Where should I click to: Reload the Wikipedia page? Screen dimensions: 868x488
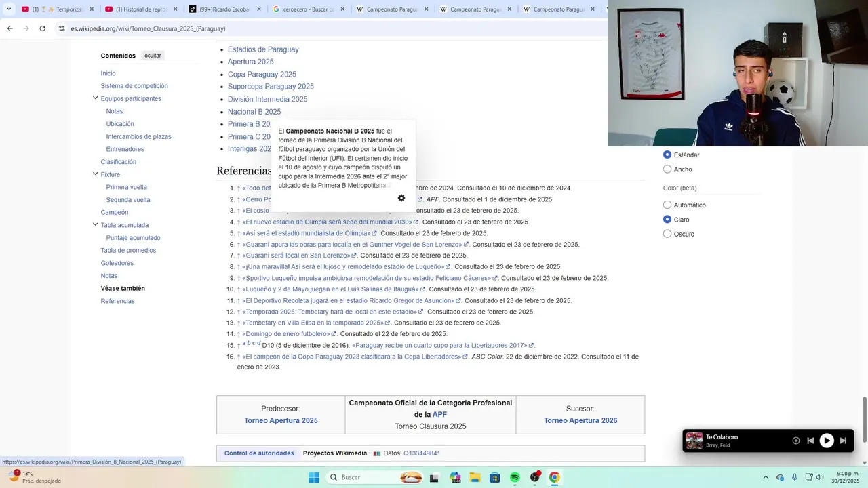(42, 28)
